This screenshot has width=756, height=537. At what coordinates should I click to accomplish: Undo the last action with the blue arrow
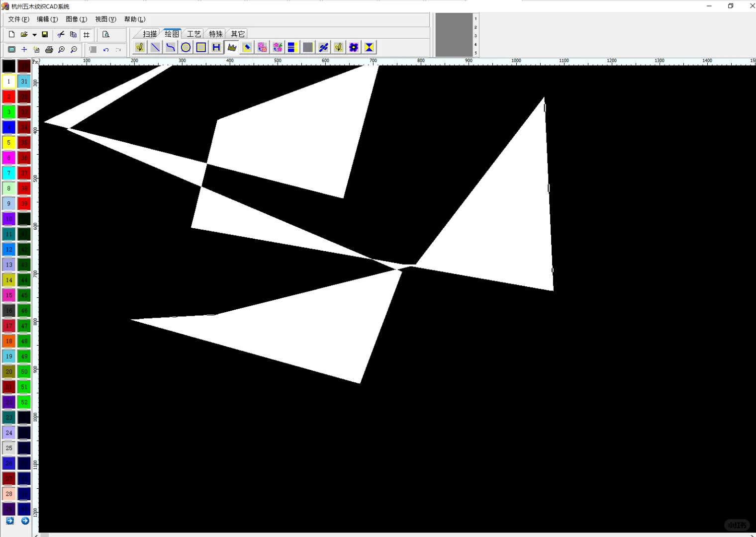[106, 50]
